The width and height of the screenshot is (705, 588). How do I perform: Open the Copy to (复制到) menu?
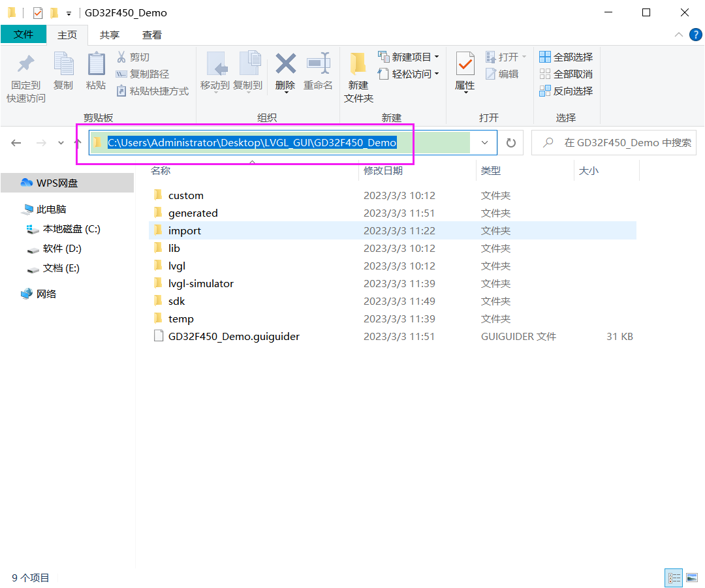pyautogui.click(x=248, y=72)
